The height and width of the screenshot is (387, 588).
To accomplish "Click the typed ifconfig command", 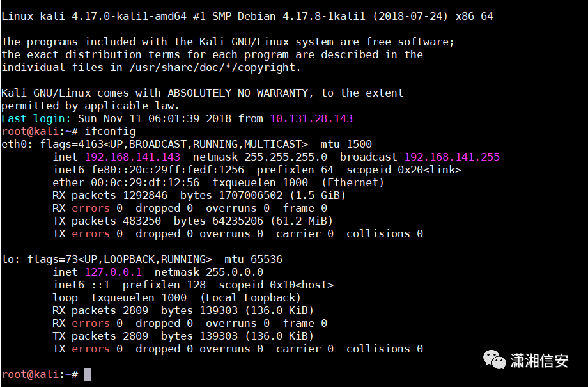I will coord(110,131).
